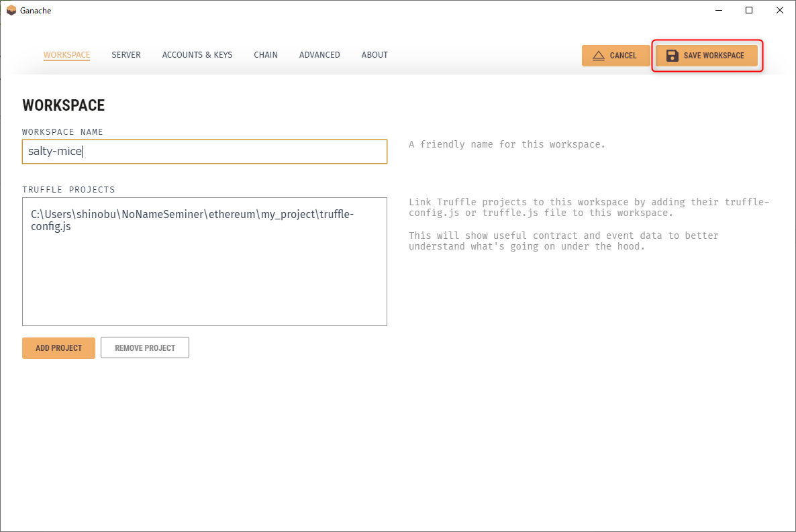Switch to the Server tab
This screenshot has height=532, width=796.
point(126,55)
